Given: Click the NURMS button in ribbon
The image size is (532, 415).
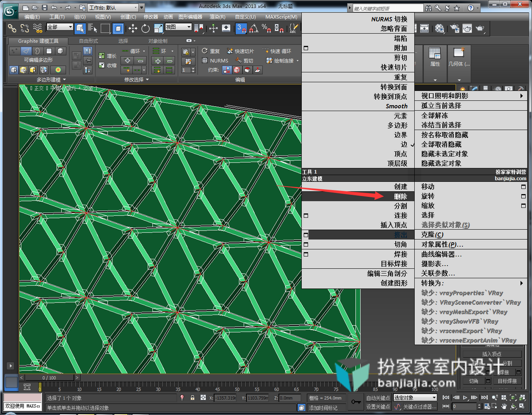Looking at the screenshot, I should point(215,60).
